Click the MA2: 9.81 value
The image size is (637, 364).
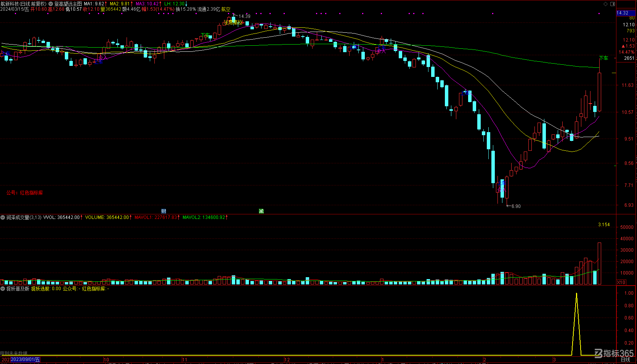120,4
